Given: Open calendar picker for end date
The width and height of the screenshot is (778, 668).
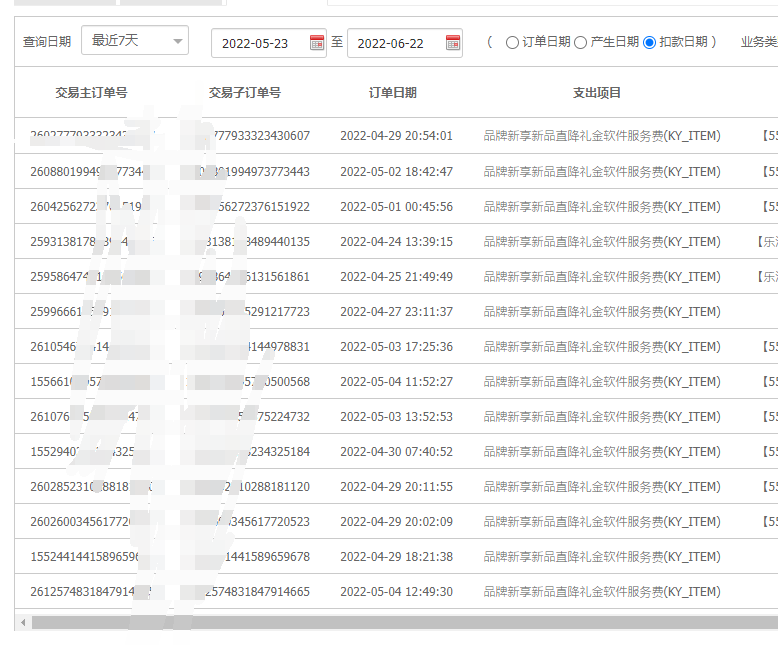Looking at the screenshot, I should 453,42.
